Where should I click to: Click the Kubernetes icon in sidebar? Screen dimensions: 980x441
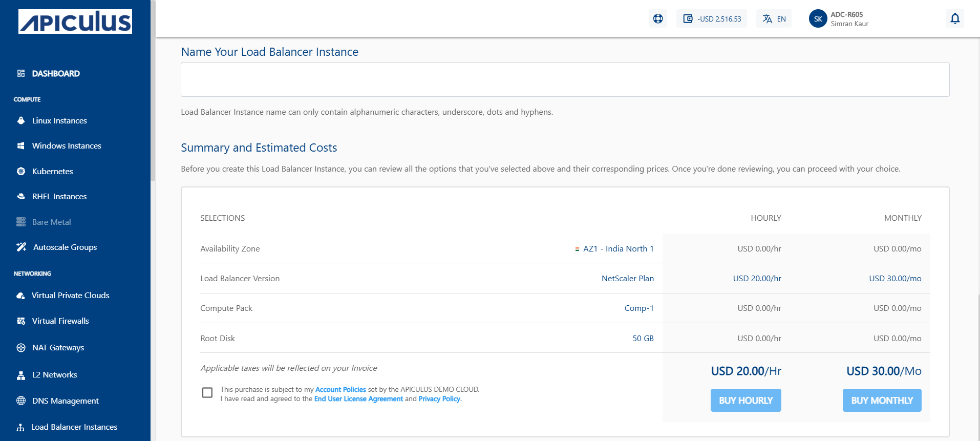[21, 172]
